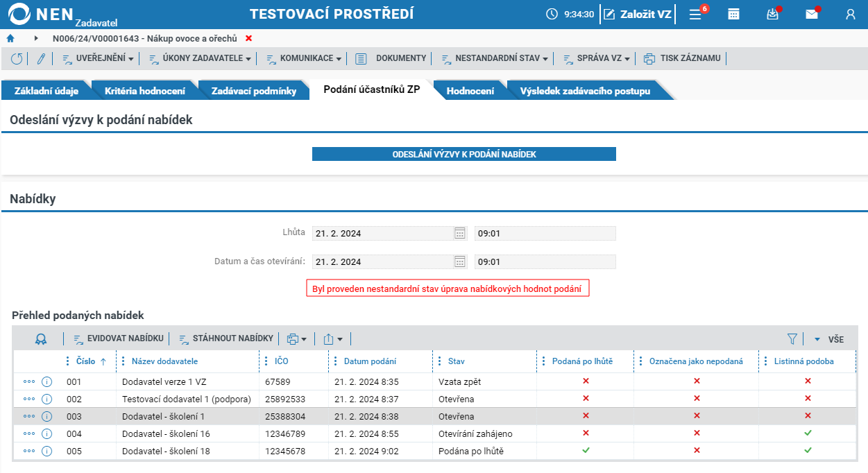Click the Lhůta time field 09:01
The width and height of the screenshot is (868, 473).
[x=545, y=233]
